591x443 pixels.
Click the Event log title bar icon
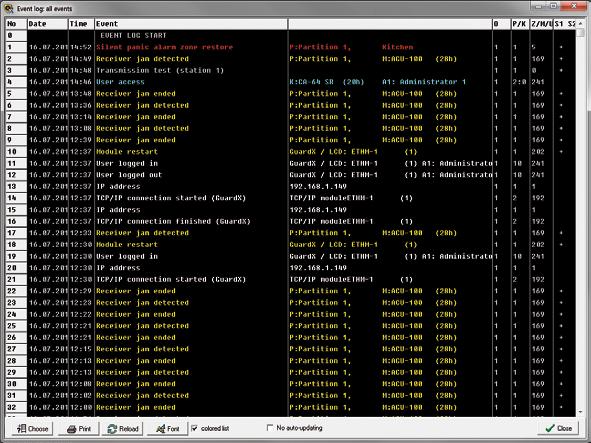(8, 8)
